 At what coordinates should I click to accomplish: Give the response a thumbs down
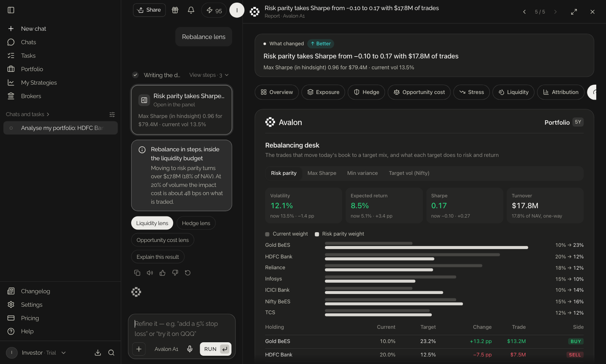(x=175, y=273)
